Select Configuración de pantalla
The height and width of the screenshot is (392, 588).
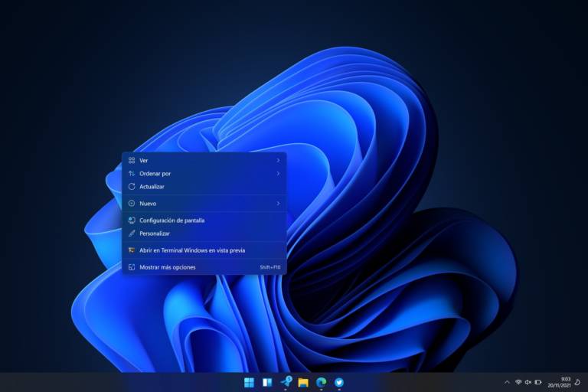click(204, 220)
